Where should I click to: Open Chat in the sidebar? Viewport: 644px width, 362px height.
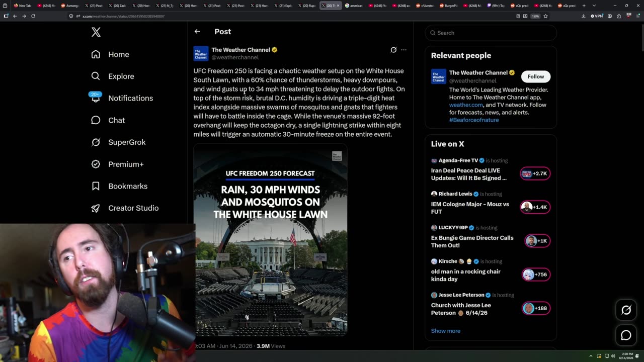pos(108,120)
